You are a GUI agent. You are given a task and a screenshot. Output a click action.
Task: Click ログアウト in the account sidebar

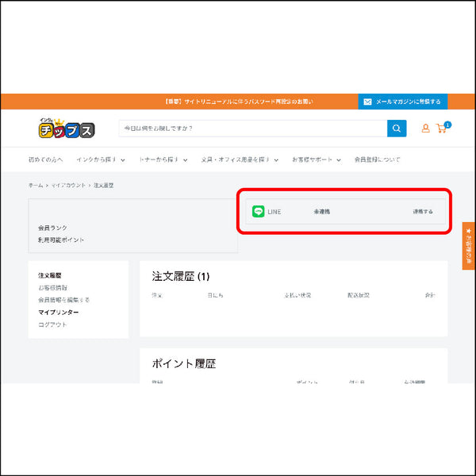click(x=52, y=324)
